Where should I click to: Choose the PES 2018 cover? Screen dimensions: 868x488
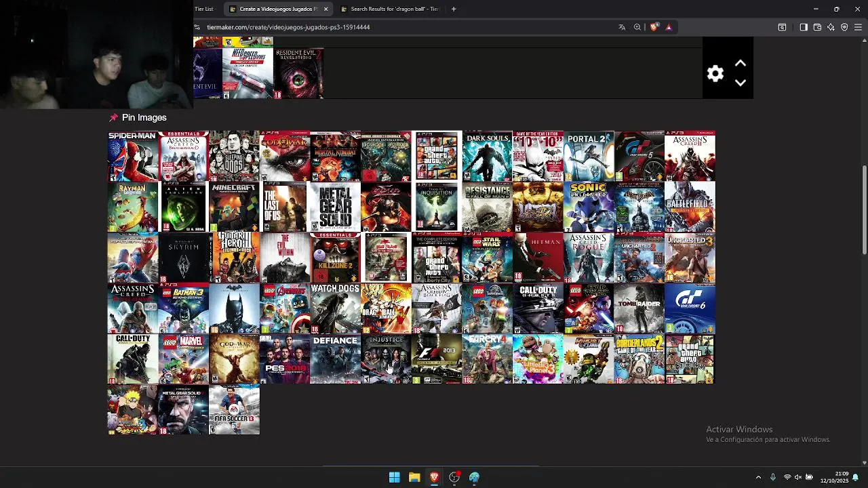pyautogui.click(x=285, y=359)
